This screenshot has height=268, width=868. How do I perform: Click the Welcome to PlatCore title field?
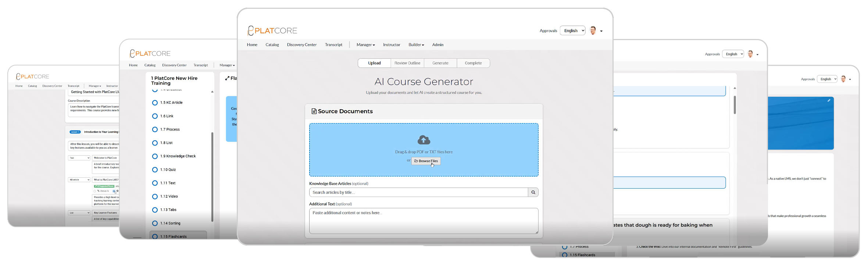(106, 158)
